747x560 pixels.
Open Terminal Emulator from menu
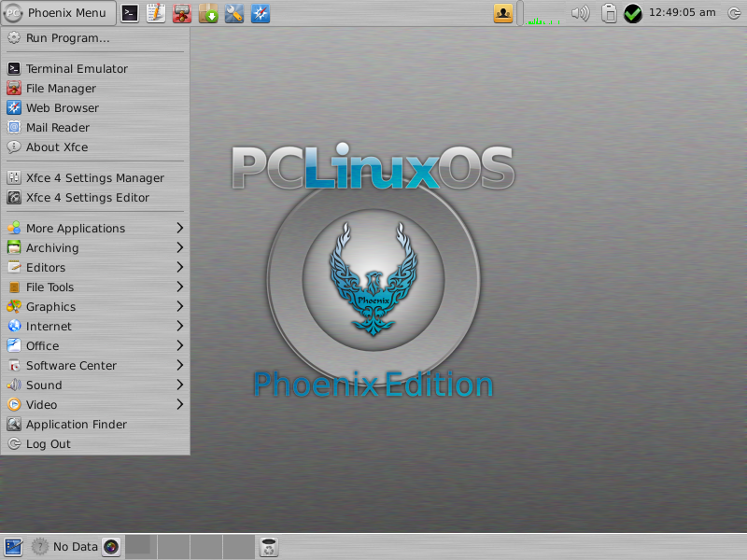(95, 69)
